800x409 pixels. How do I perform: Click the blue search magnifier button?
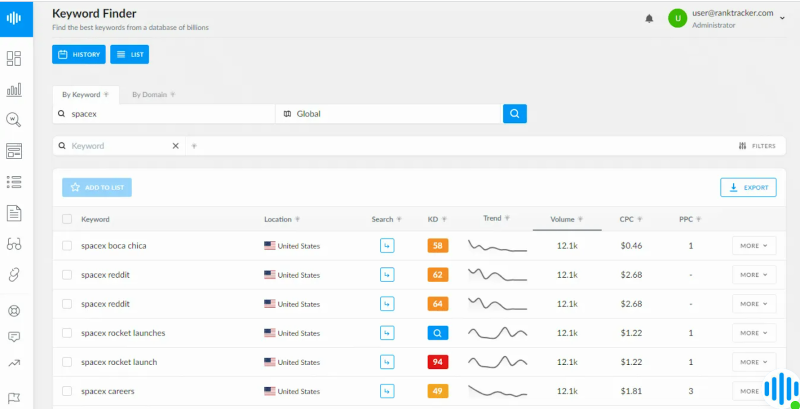515,114
